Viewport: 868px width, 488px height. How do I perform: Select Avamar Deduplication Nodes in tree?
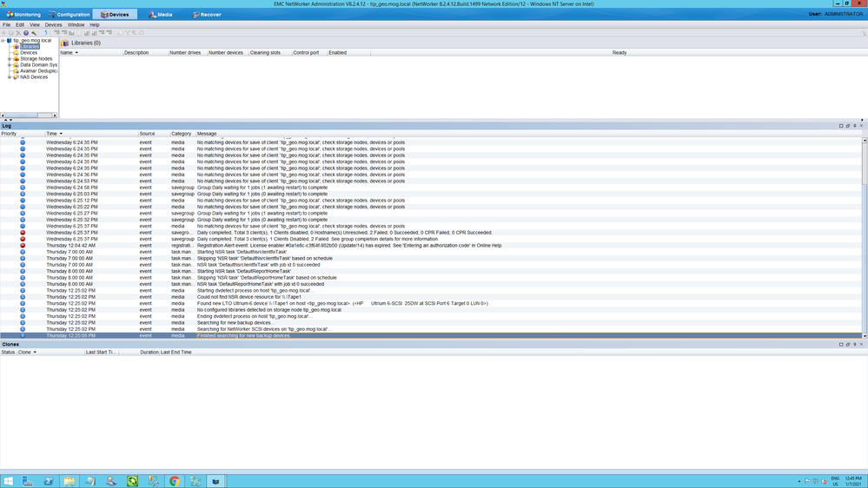point(39,71)
